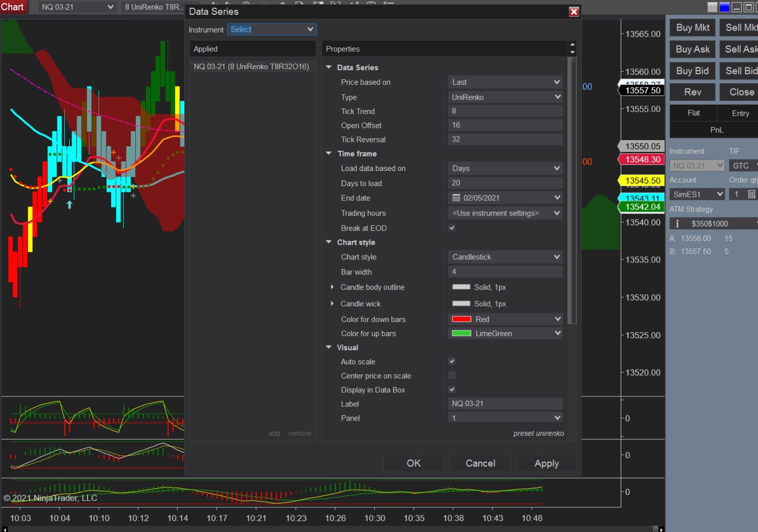Open the ATM Strategy $350$1000 dropdown
The width and height of the screenshot is (758, 532).
(x=714, y=223)
